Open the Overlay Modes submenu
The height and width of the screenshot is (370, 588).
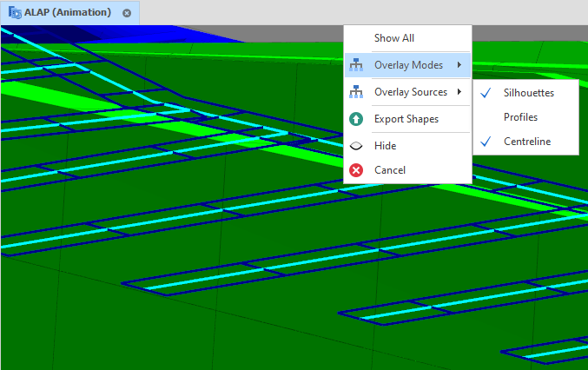(407, 65)
